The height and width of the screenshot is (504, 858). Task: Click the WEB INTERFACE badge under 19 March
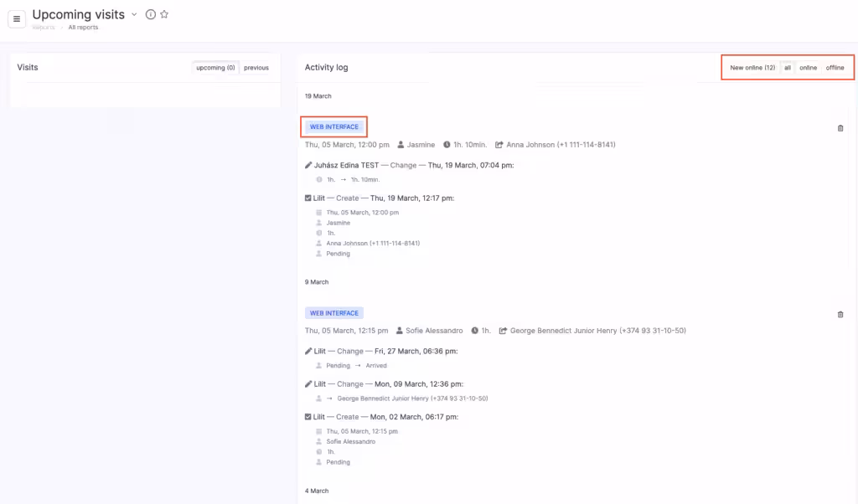click(334, 127)
